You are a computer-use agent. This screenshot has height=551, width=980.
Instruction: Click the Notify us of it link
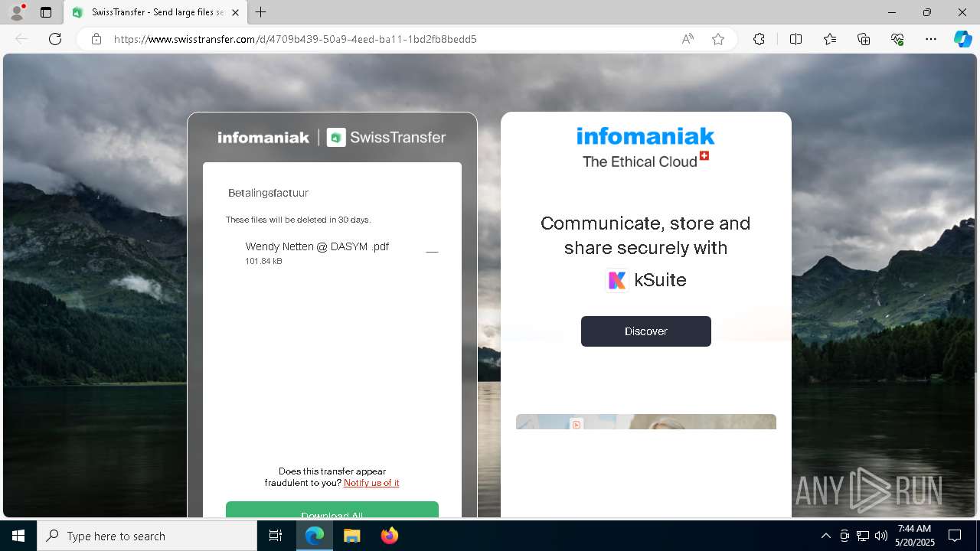coord(371,483)
